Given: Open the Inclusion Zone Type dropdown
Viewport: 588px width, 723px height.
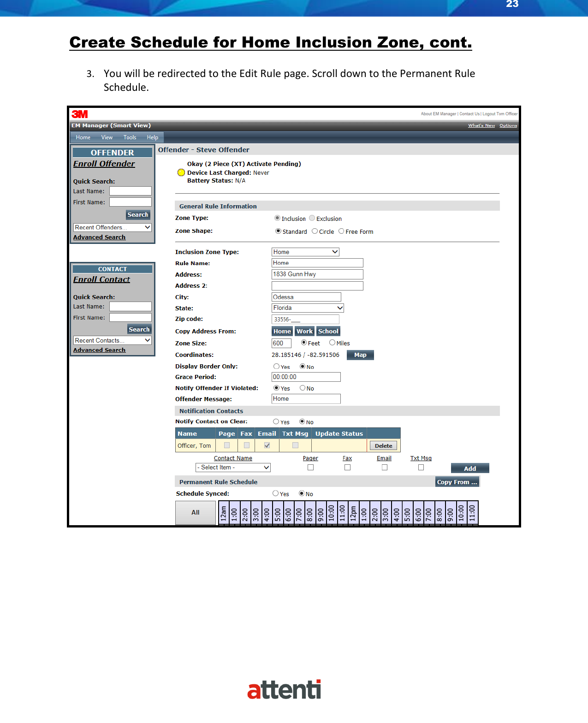Looking at the screenshot, I should pyautogui.click(x=305, y=252).
